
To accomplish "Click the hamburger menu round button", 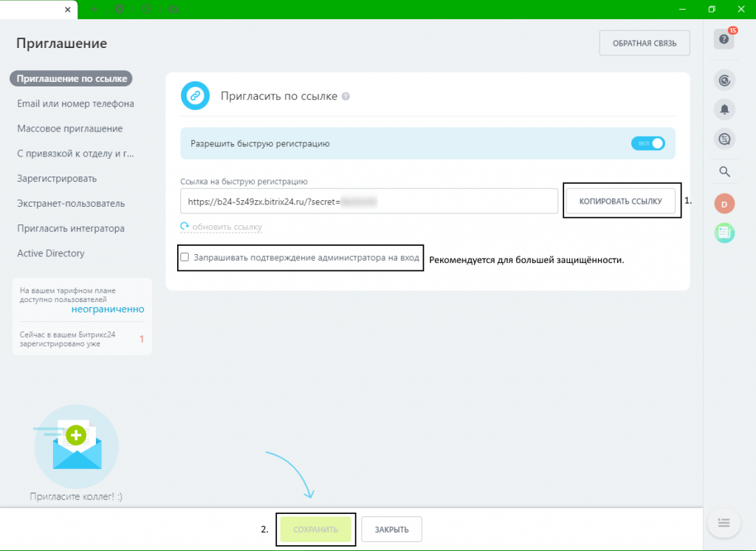I will pyautogui.click(x=724, y=522).
